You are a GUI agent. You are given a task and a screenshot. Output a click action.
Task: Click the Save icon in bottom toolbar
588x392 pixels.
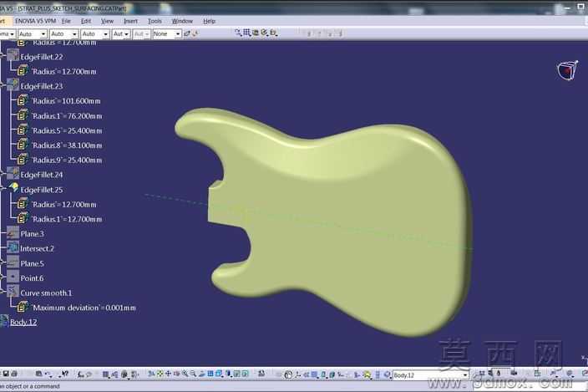tap(6, 374)
